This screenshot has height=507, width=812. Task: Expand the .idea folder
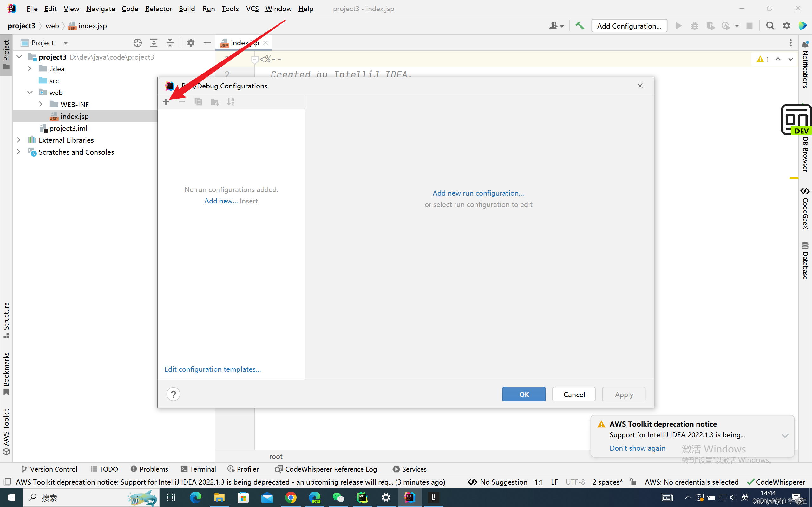click(x=30, y=69)
